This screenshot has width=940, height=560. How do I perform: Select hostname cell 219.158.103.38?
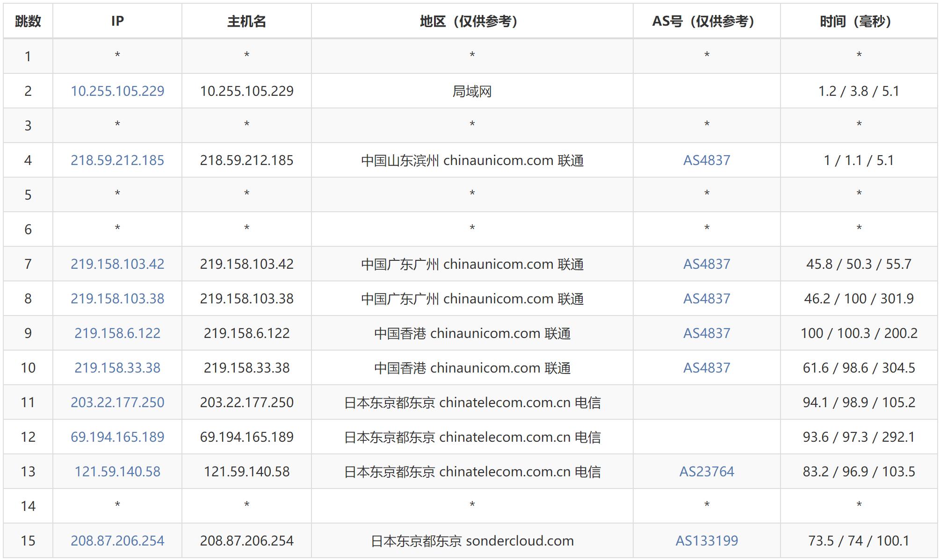pos(246,298)
